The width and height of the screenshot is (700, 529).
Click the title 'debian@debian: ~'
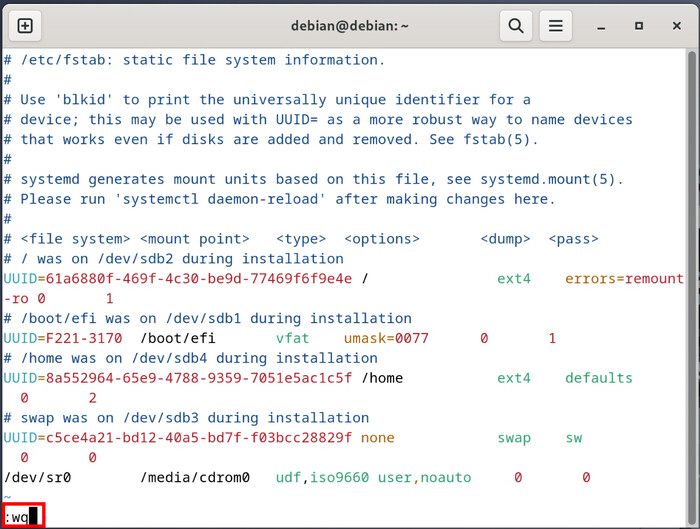coord(350,26)
